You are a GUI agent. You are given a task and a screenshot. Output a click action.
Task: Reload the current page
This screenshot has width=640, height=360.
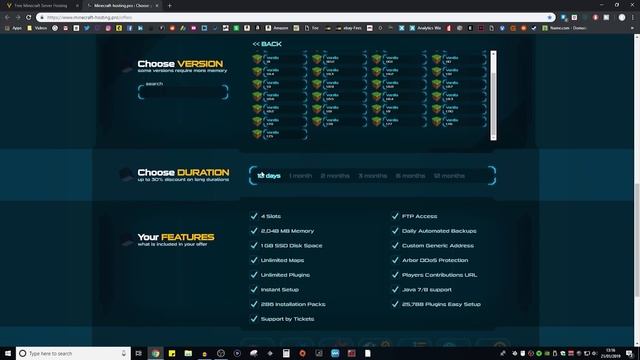[x=29, y=17]
